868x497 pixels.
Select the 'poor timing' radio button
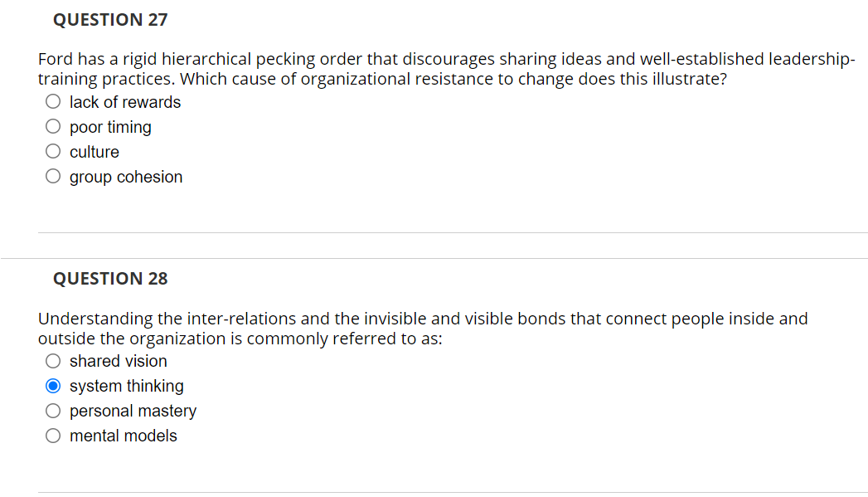[53, 125]
